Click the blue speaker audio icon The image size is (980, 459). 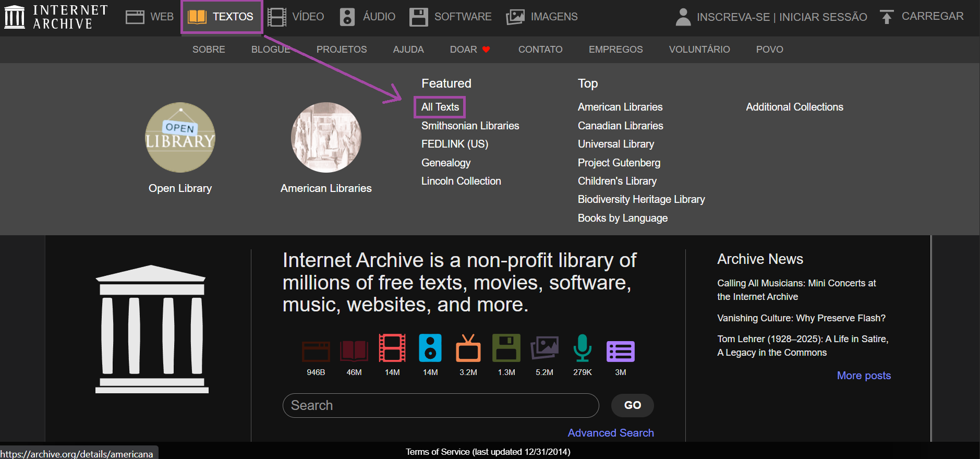[430, 348]
